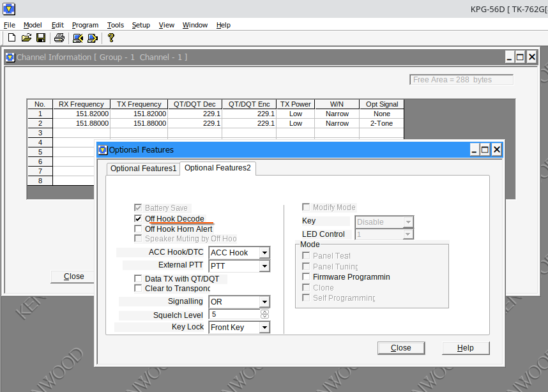
Task: Select the Optional Features2 tab
Action: (217, 168)
